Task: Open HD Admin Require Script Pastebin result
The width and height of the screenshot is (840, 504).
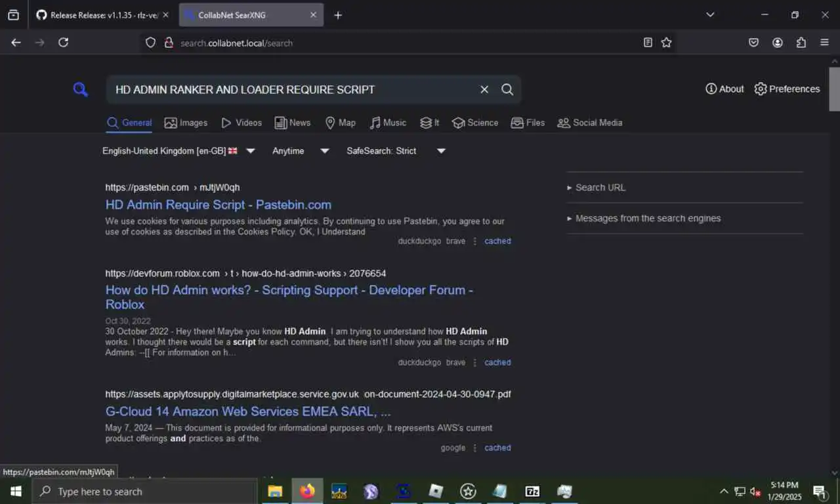Action: pyautogui.click(x=219, y=205)
